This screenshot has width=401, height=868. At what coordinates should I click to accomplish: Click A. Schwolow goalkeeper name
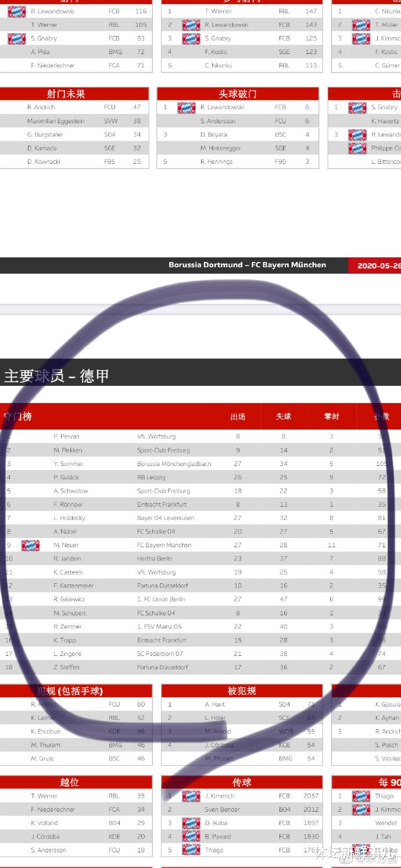click(70, 491)
